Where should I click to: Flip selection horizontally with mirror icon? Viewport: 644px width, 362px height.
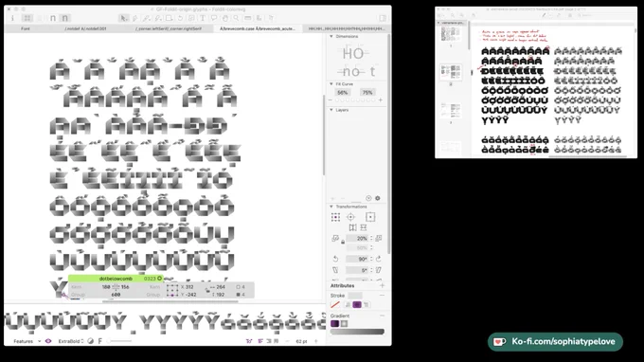[353, 227]
